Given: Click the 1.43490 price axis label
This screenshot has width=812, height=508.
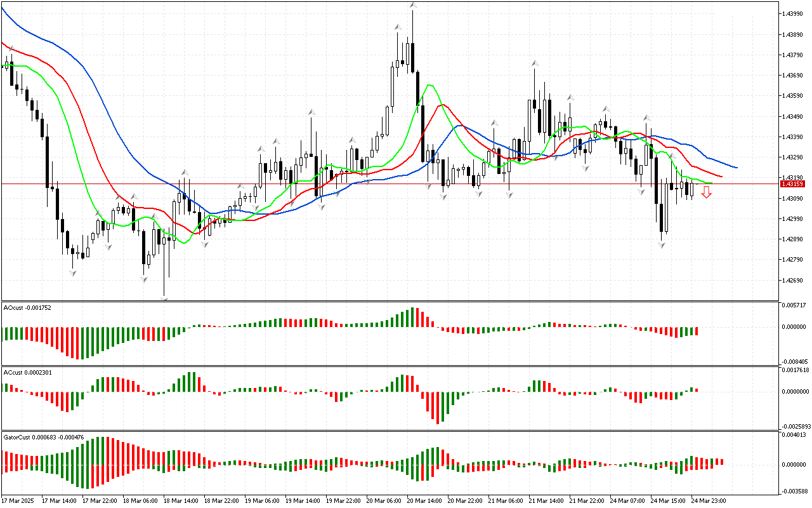Looking at the screenshot, I should (794, 117).
